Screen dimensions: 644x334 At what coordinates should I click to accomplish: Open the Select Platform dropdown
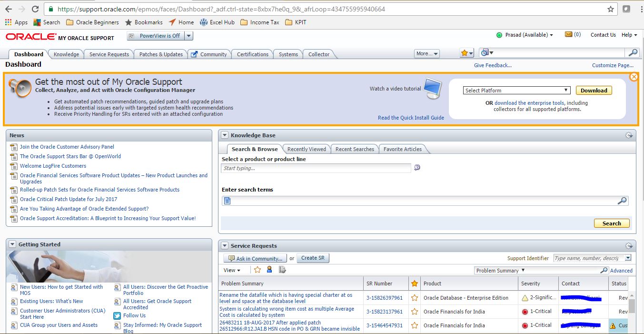click(x=516, y=90)
